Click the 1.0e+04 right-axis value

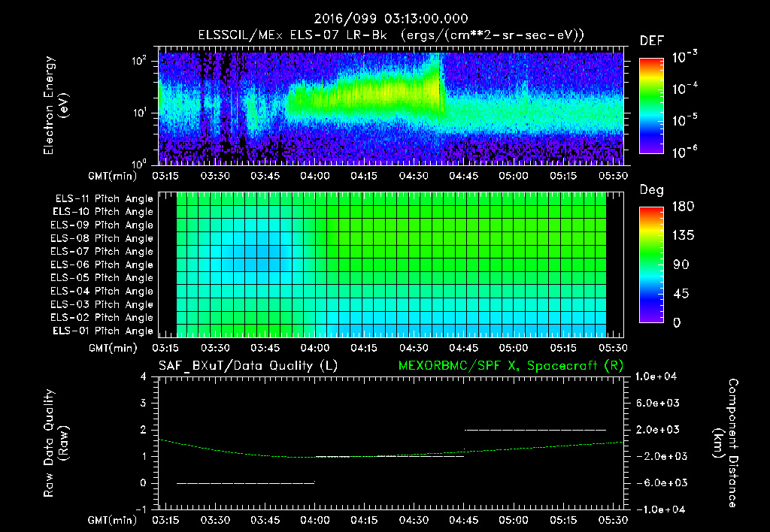[x=656, y=377]
